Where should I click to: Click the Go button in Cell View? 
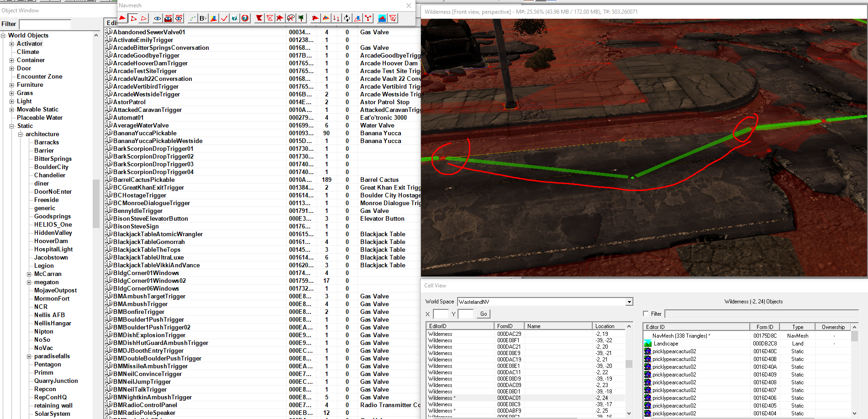(x=484, y=314)
